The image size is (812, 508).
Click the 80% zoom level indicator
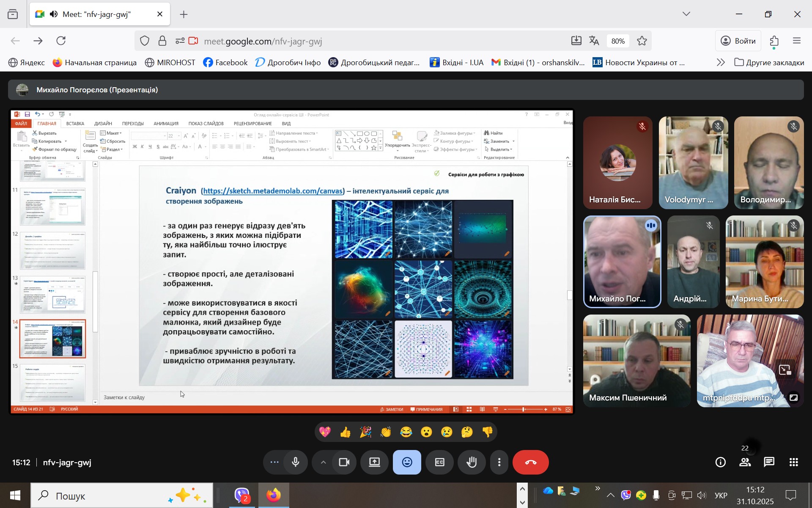618,41
